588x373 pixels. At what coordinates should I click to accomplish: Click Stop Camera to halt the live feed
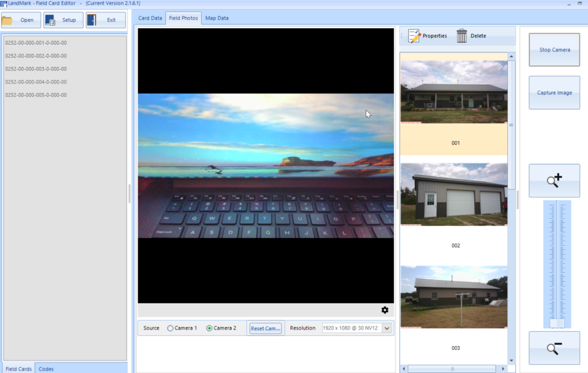click(553, 50)
